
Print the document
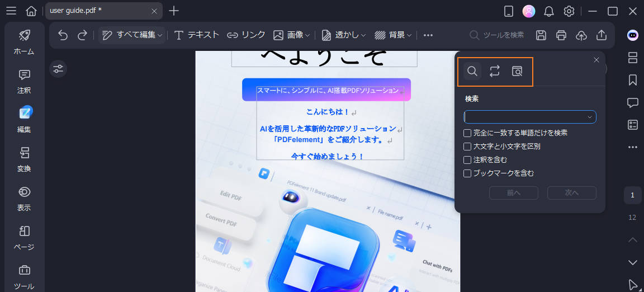(x=561, y=35)
